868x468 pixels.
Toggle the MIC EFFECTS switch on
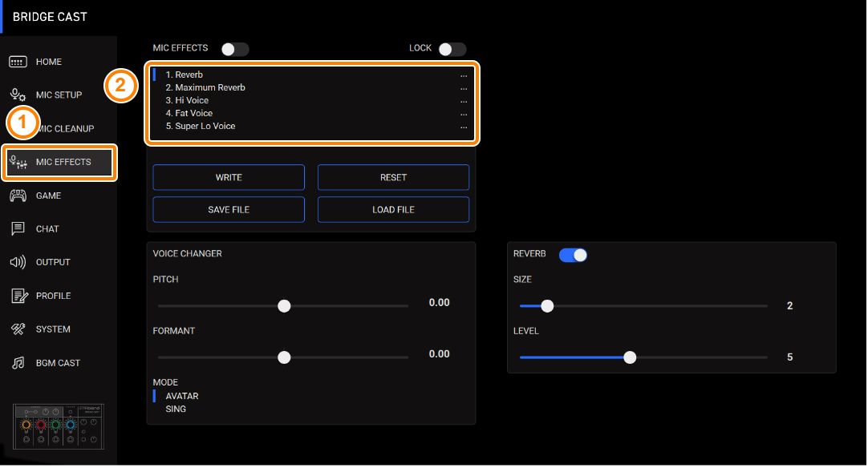(235, 49)
